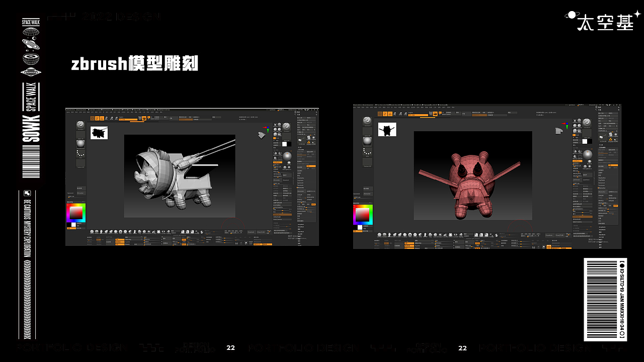Click current pig tool thumbnail in left screenshot's Tool palette

point(302,141)
